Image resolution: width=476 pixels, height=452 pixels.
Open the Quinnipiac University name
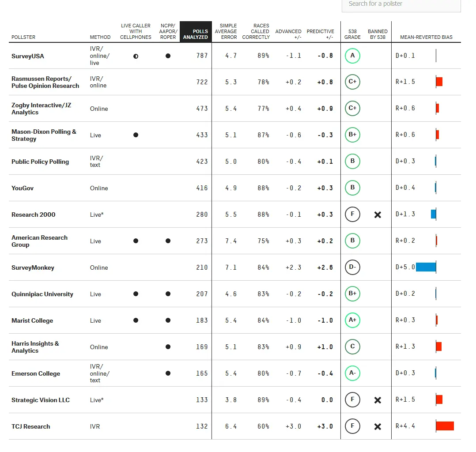tap(42, 294)
